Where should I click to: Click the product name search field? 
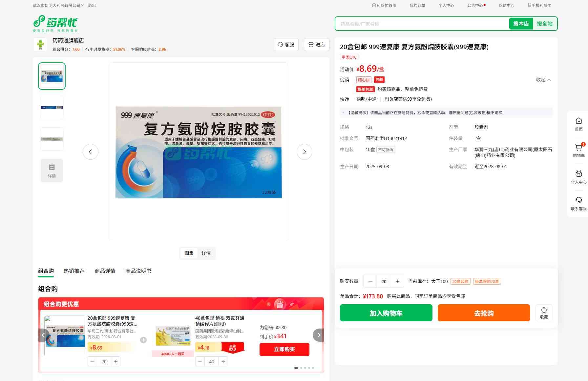(x=422, y=24)
